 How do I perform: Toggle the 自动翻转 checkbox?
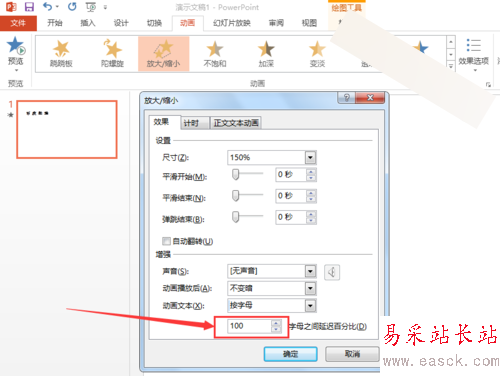point(166,241)
